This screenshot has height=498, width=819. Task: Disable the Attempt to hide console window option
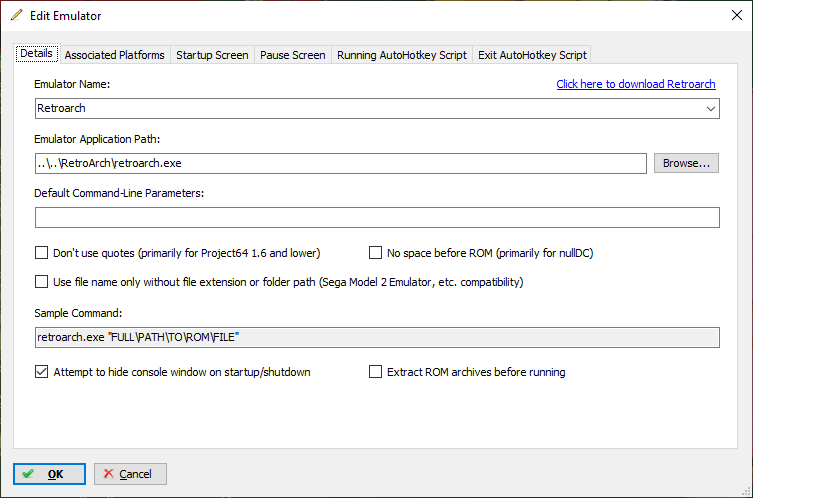(41, 372)
